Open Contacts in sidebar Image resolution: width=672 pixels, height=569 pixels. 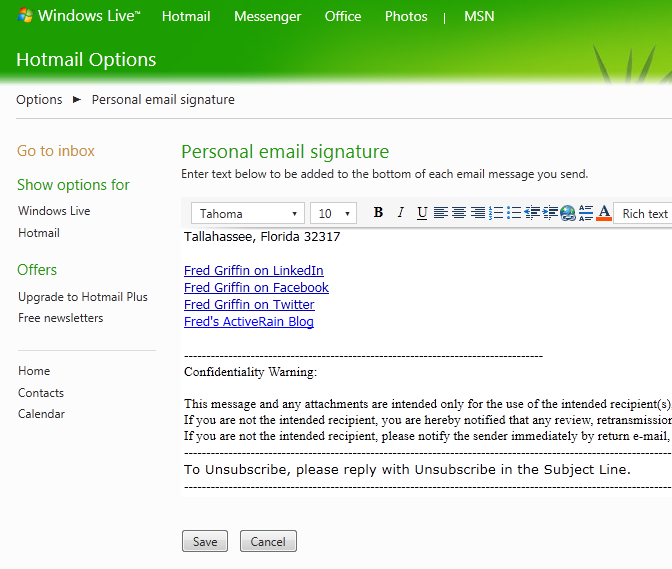(41, 392)
